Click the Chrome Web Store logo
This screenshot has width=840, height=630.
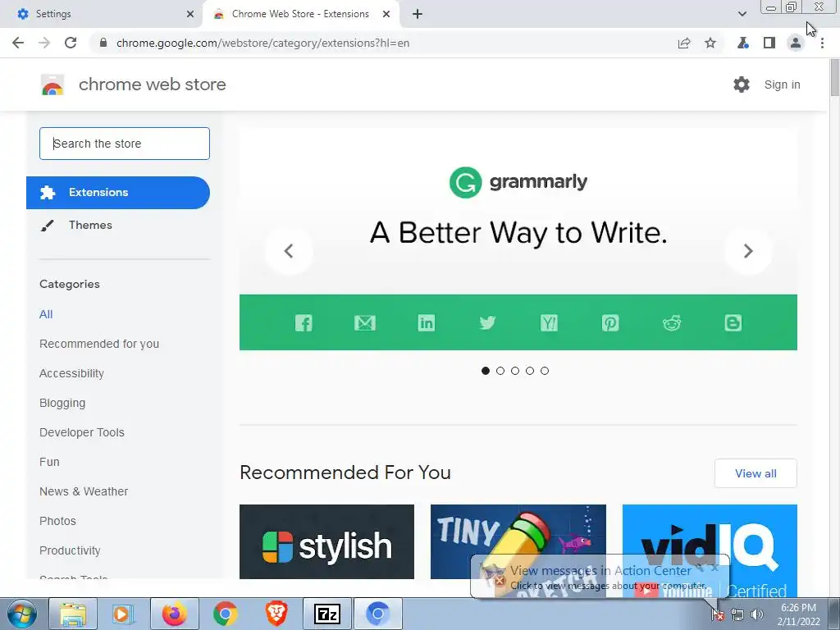coord(52,84)
